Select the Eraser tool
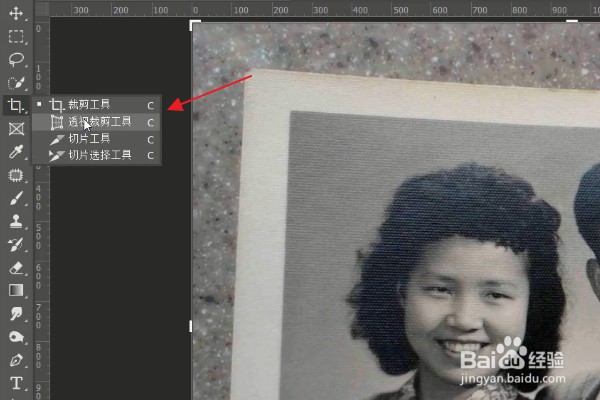 point(16,268)
